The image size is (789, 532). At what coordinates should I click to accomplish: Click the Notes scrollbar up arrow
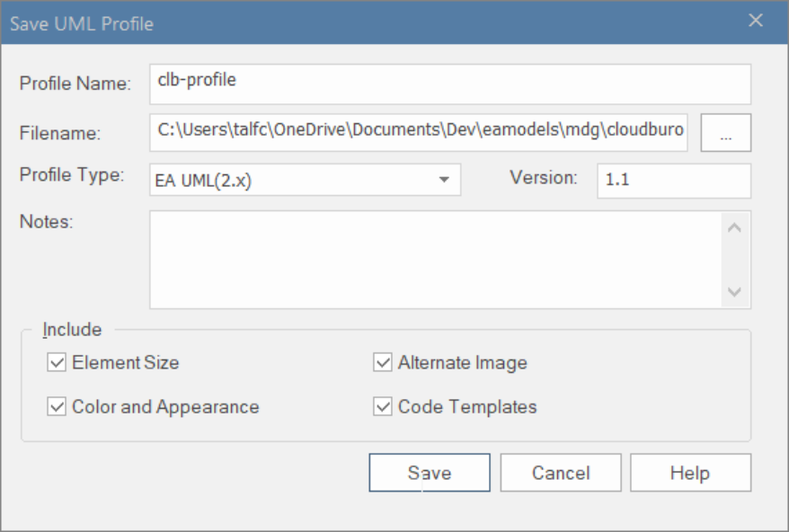pyautogui.click(x=734, y=228)
